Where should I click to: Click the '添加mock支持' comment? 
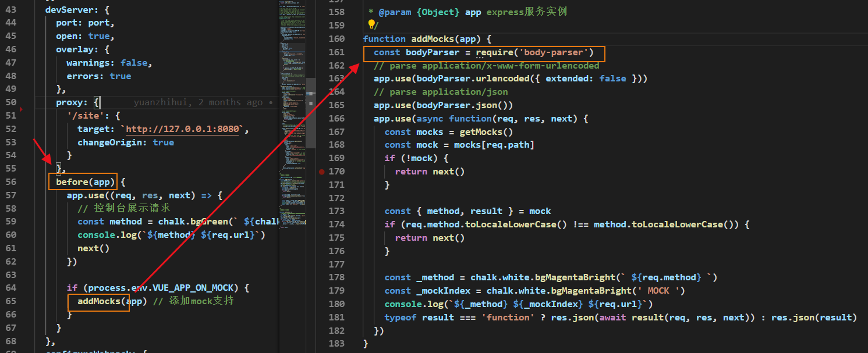(x=193, y=301)
